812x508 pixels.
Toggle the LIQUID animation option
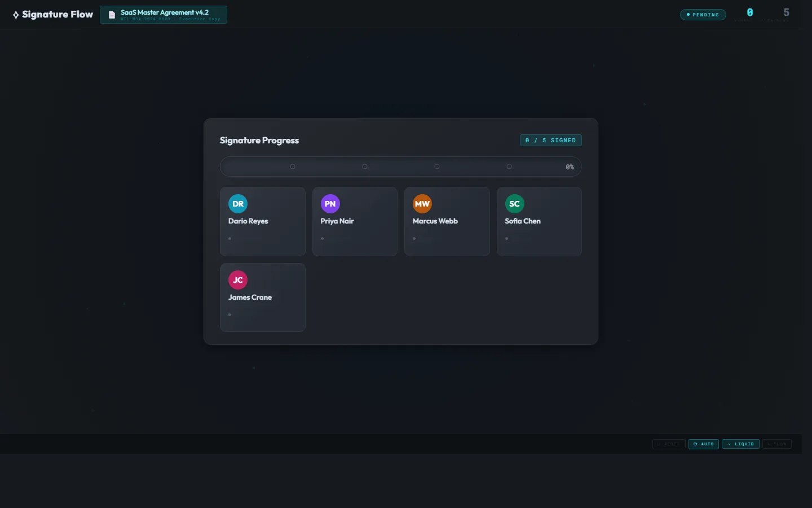click(740, 444)
